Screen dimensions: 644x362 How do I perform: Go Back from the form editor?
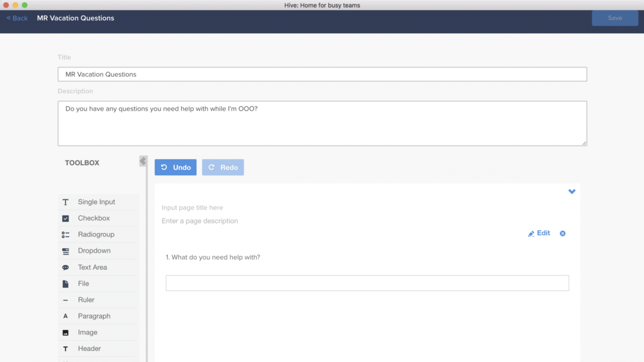[16, 18]
